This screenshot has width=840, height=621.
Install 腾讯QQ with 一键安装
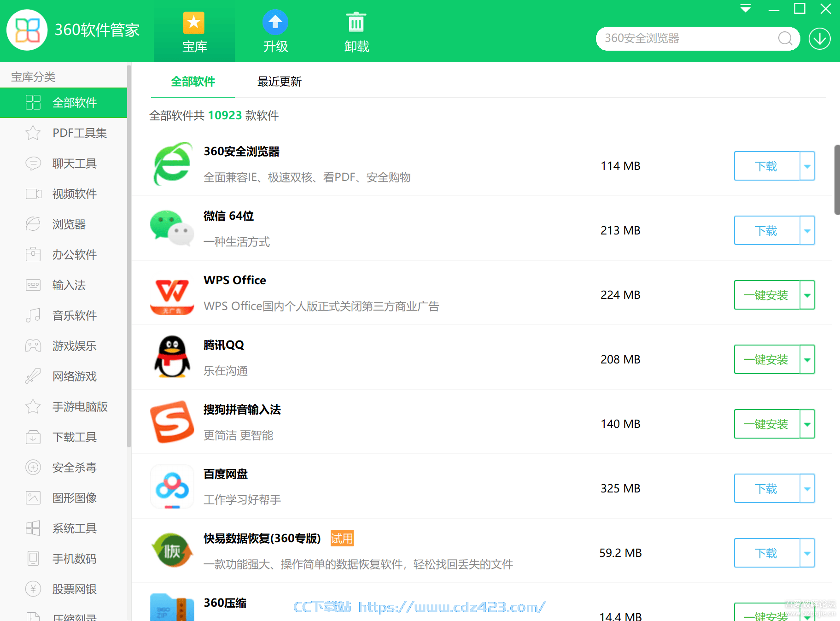pyautogui.click(x=767, y=359)
